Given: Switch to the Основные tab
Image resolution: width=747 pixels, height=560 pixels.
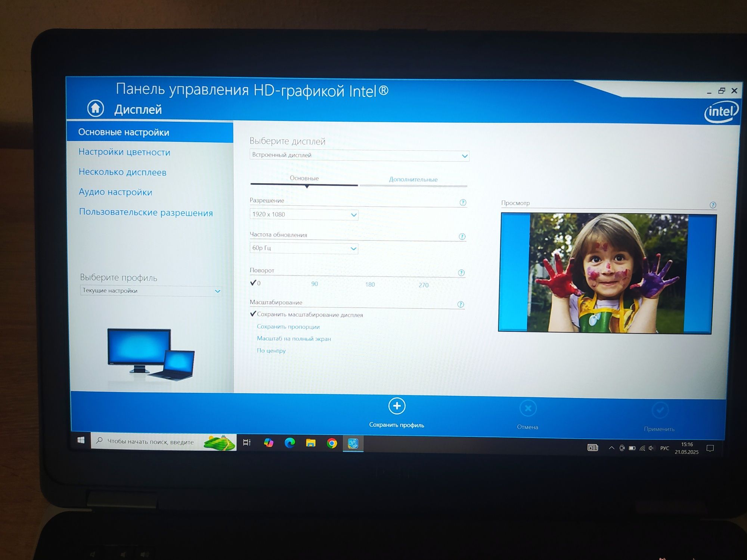Looking at the screenshot, I should 304,178.
